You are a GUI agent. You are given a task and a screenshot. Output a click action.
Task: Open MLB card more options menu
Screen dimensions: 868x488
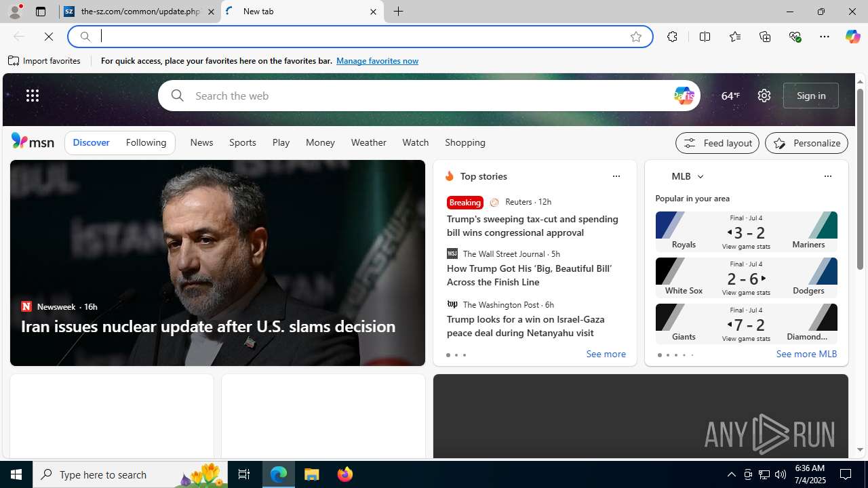pyautogui.click(x=827, y=176)
